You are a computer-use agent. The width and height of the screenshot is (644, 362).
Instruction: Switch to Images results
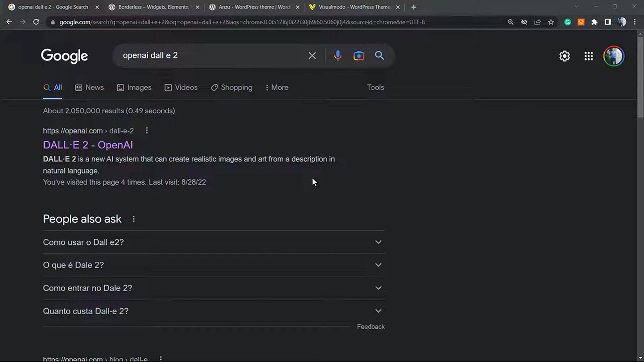click(134, 87)
